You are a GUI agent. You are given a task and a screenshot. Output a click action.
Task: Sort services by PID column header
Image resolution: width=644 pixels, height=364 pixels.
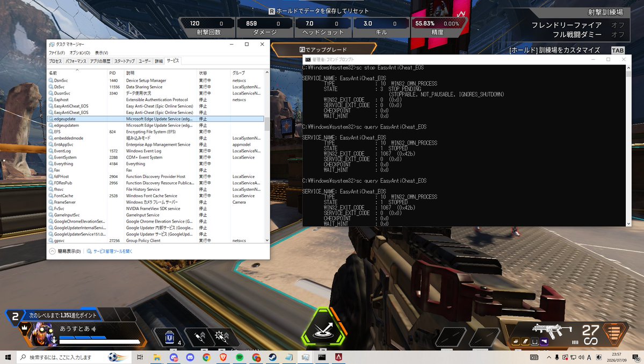click(x=116, y=73)
